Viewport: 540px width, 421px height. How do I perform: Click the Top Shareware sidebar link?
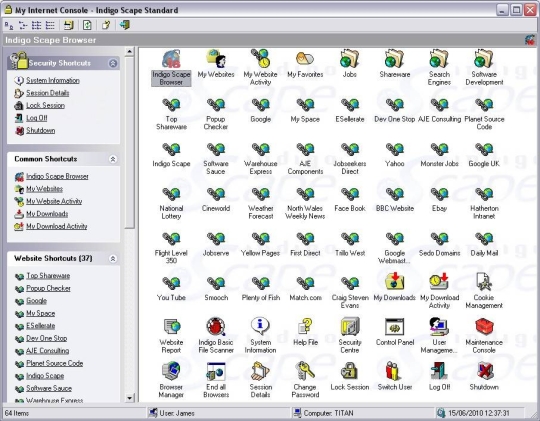48,276
